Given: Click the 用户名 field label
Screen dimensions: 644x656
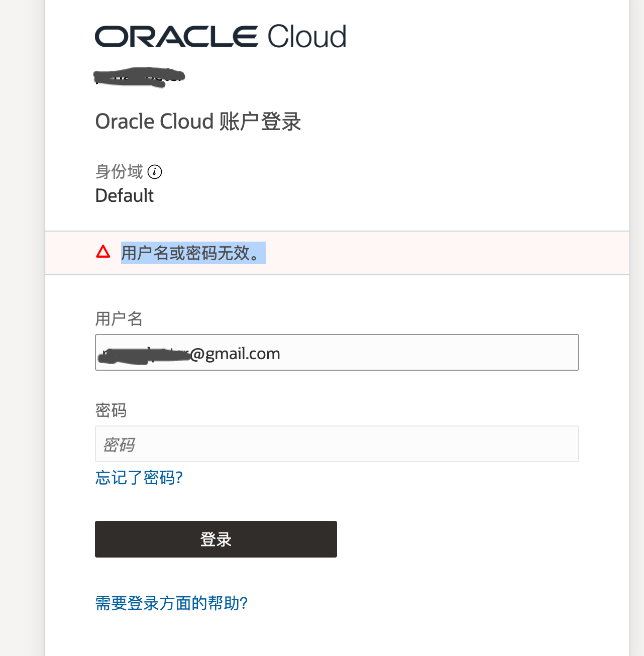Looking at the screenshot, I should pos(119,318).
